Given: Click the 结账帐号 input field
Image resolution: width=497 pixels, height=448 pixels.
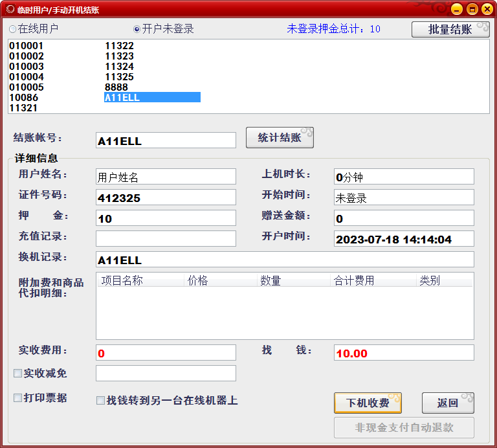Looking at the screenshot, I should pyautogui.click(x=166, y=140).
